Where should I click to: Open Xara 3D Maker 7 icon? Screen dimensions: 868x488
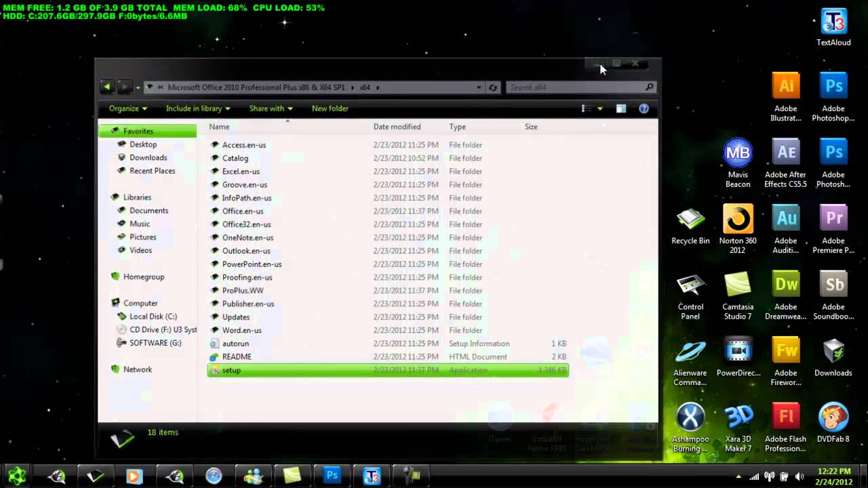point(738,428)
